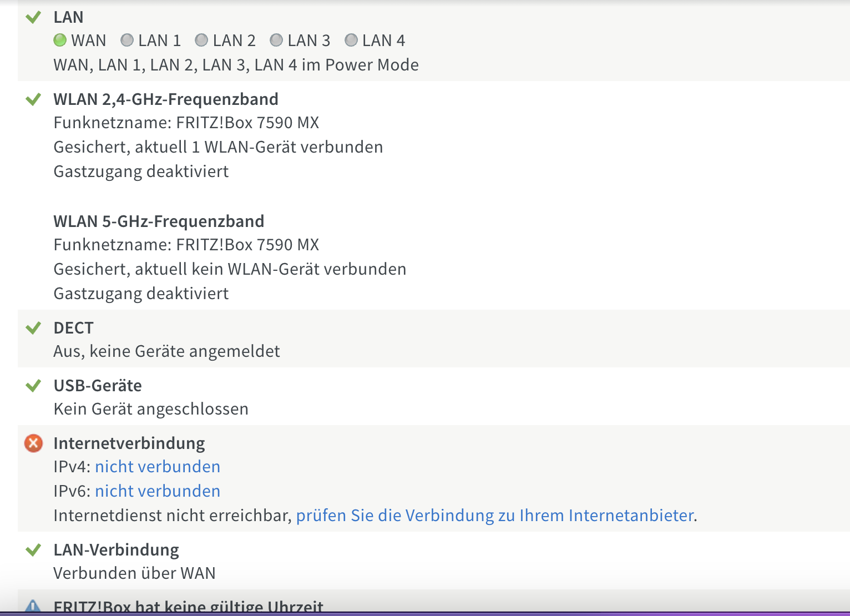Click the gray LAN 3 status indicator

click(x=276, y=40)
